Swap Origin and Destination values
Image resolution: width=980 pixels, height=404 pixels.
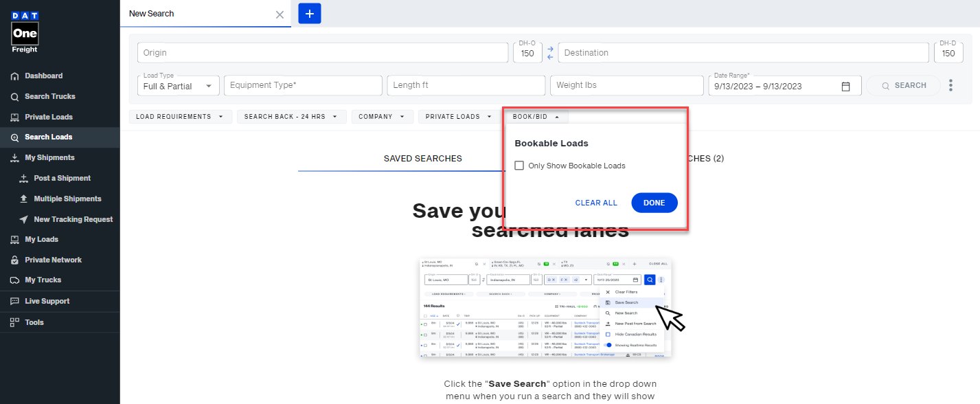549,52
